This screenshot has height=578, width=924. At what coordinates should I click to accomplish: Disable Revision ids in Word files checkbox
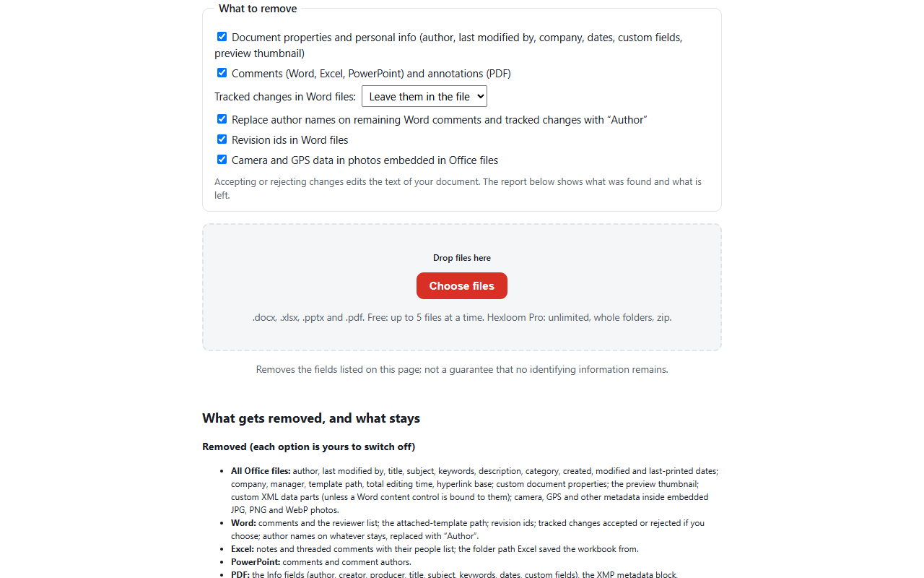[222, 139]
